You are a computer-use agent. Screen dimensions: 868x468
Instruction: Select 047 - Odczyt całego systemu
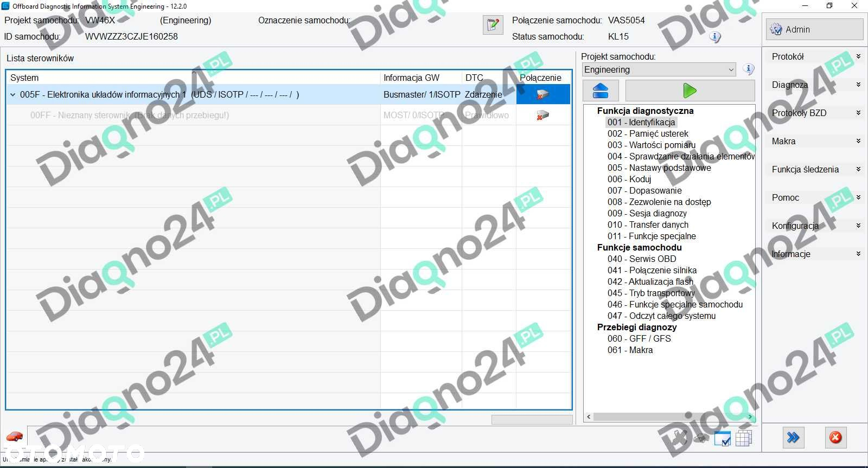click(661, 316)
